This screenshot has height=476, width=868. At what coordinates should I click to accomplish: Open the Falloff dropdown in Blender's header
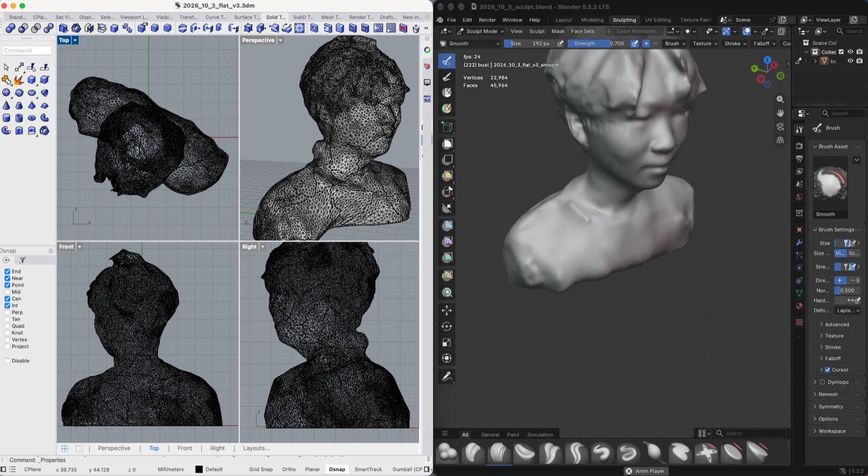[x=763, y=43]
